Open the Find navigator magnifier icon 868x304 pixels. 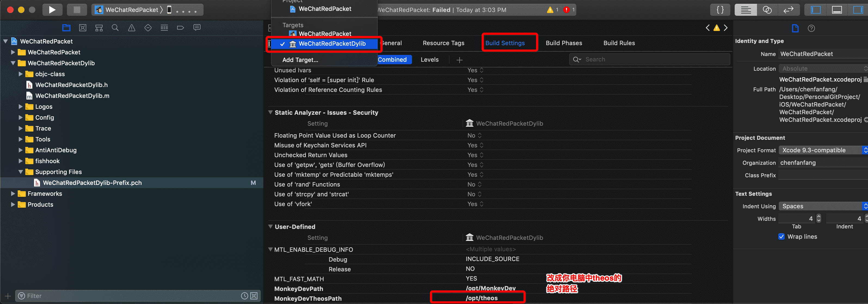(x=115, y=28)
